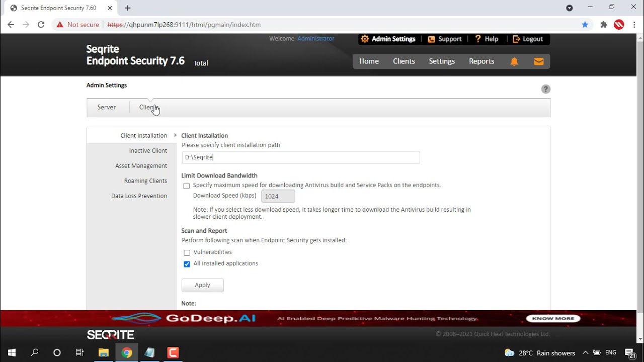Open the orange mail envelope icon
Viewport: 644px width, 362px height.
coord(539,61)
